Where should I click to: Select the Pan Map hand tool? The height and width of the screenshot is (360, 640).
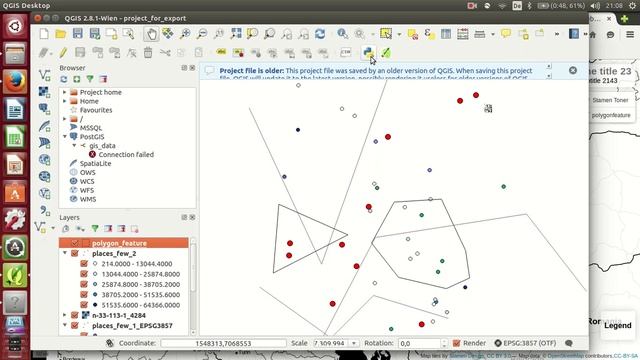pyautogui.click(x=151, y=34)
